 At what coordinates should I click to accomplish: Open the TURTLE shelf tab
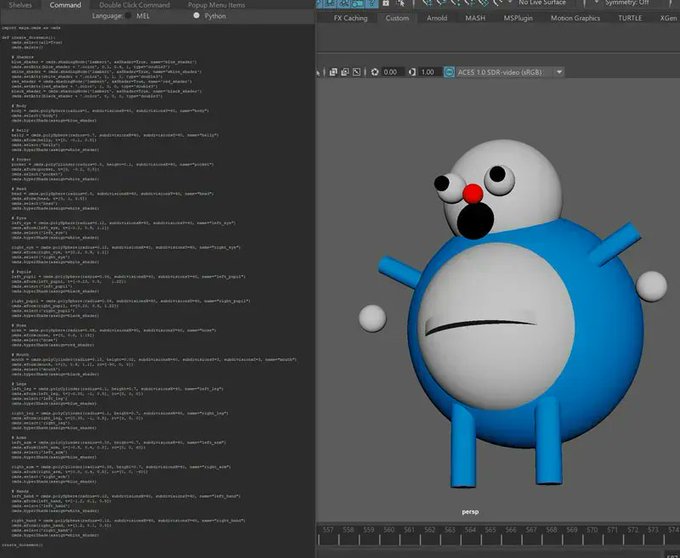click(x=630, y=18)
